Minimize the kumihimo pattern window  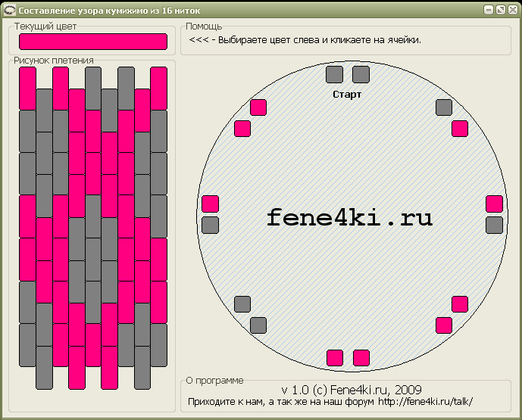pyautogui.click(x=489, y=10)
